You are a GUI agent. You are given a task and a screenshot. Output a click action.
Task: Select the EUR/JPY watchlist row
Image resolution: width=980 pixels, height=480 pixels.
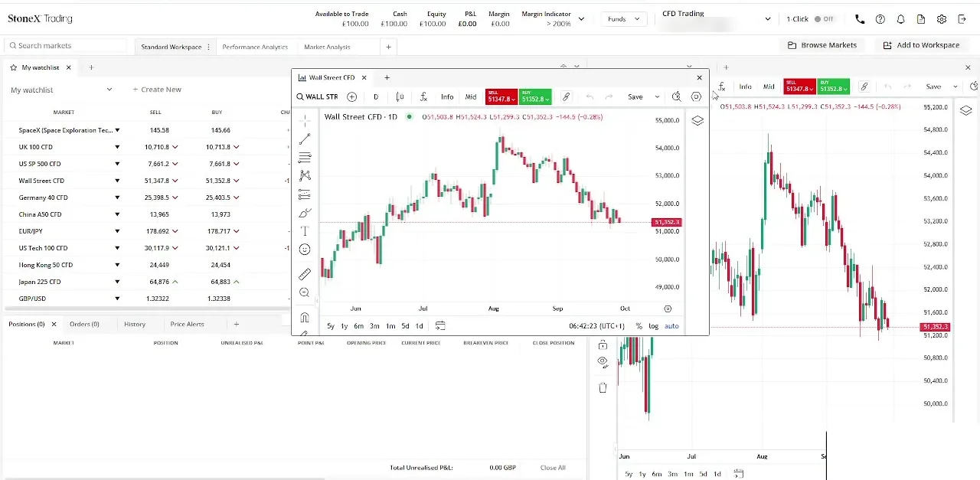[x=145, y=231]
